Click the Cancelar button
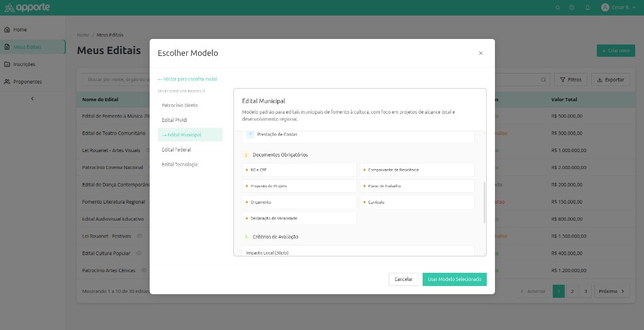The width and height of the screenshot is (644, 330). tap(403, 279)
